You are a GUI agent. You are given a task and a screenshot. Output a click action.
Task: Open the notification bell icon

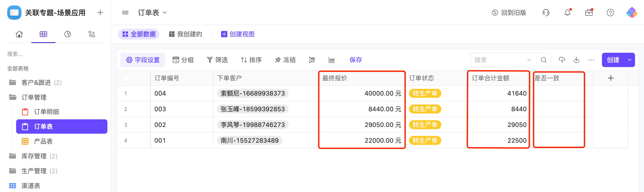(567, 13)
